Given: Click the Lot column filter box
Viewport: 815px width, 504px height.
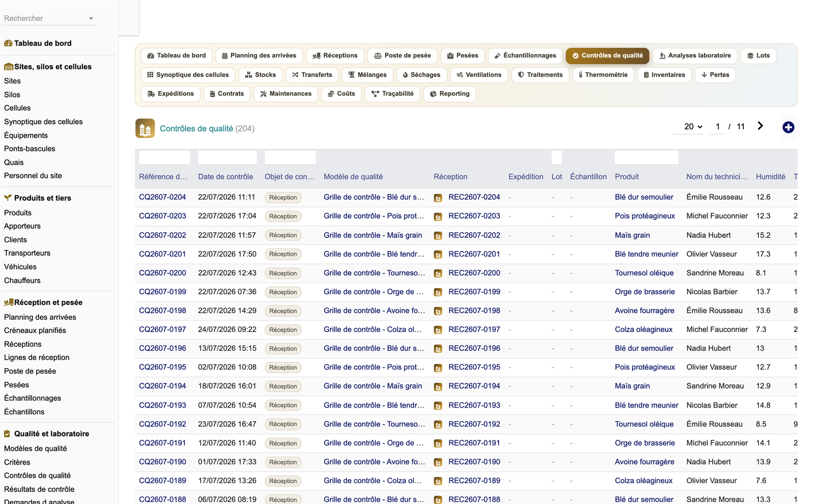Looking at the screenshot, I should tap(557, 157).
